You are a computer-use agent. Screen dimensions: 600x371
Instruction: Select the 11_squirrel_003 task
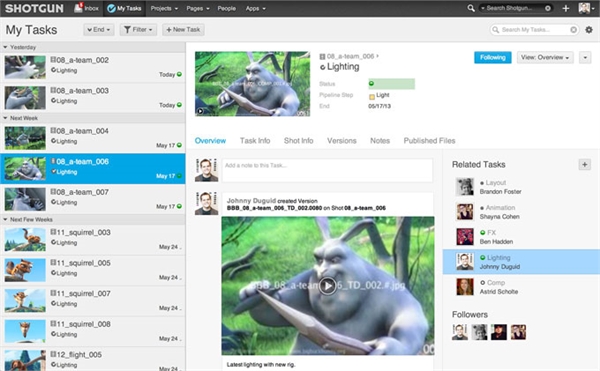pyautogui.click(x=93, y=239)
